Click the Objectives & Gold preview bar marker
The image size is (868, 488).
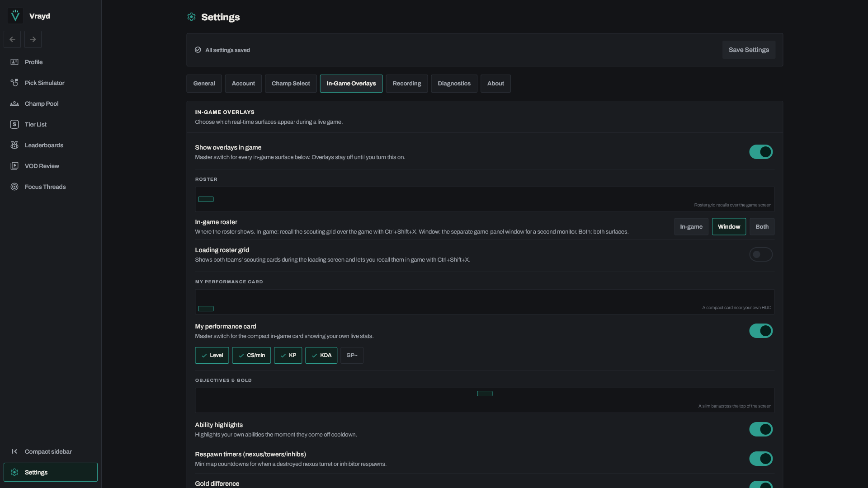[485, 394]
